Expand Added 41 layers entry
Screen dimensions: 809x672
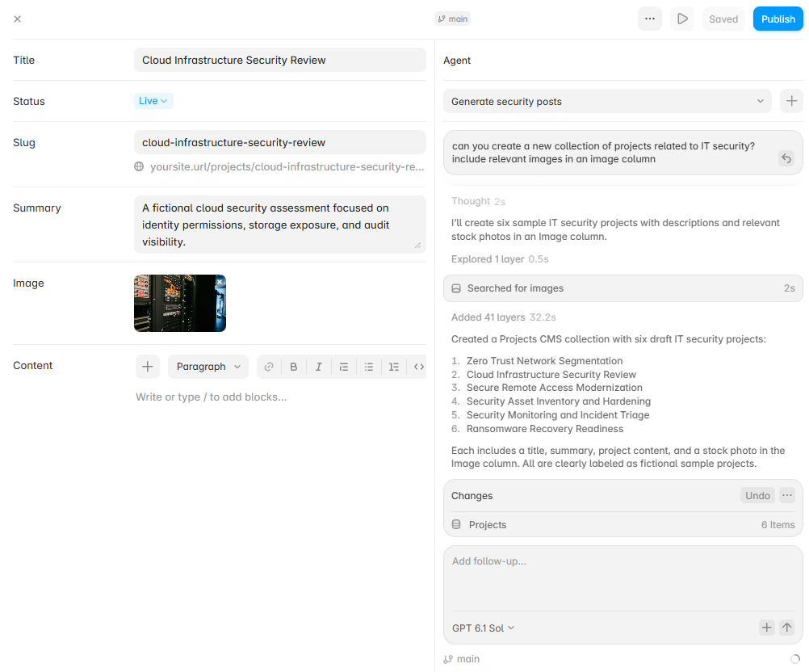pos(504,317)
